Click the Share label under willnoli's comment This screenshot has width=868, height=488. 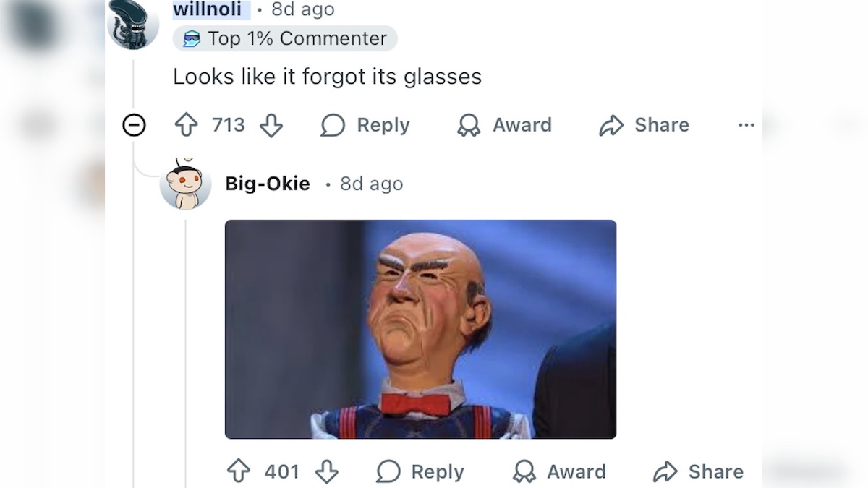click(x=661, y=125)
